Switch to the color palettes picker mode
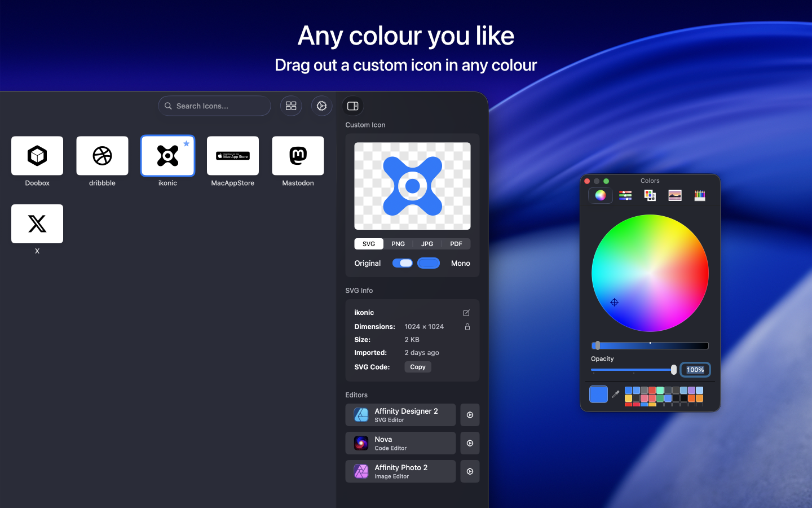This screenshot has height=508, width=812. 650,195
